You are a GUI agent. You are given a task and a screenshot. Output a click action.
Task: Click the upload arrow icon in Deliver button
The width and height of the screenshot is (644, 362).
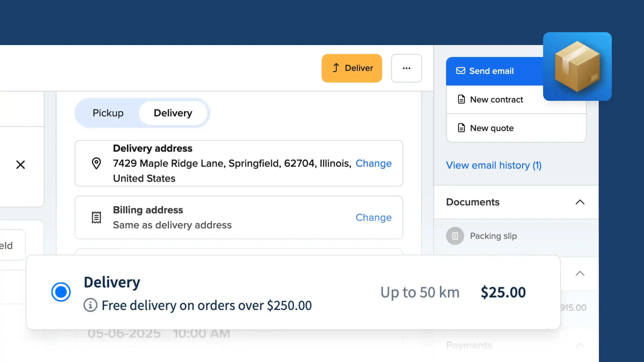pos(336,68)
